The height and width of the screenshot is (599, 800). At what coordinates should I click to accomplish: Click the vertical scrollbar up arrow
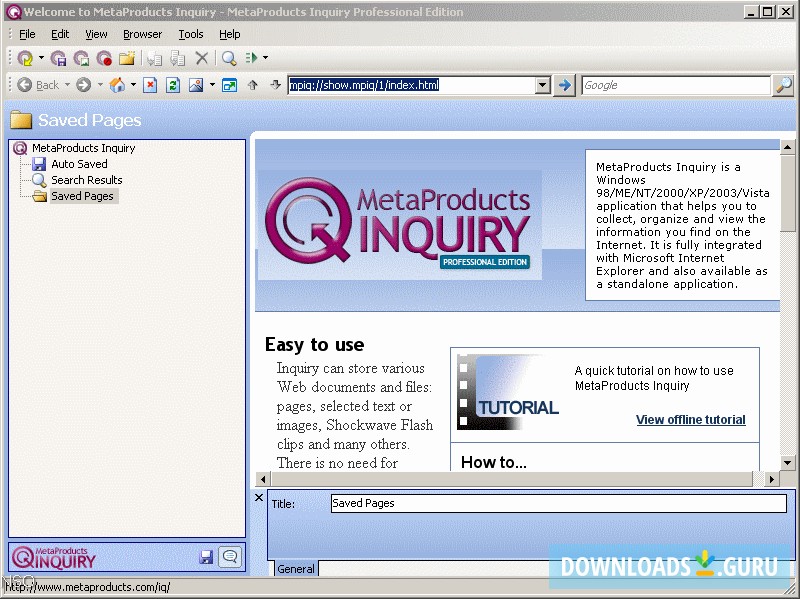click(787, 147)
